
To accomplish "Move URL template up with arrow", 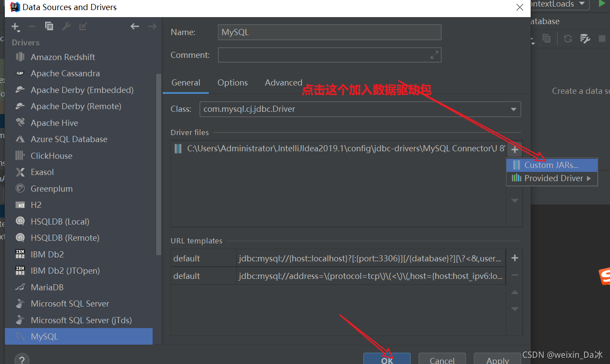I will pyautogui.click(x=515, y=292).
